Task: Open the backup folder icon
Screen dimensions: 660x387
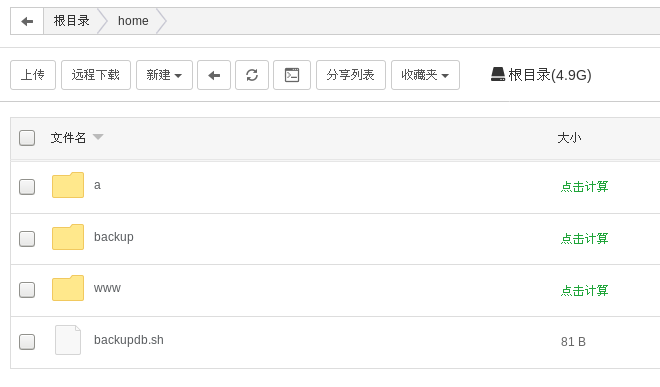Action: click(x=68, y=237)
